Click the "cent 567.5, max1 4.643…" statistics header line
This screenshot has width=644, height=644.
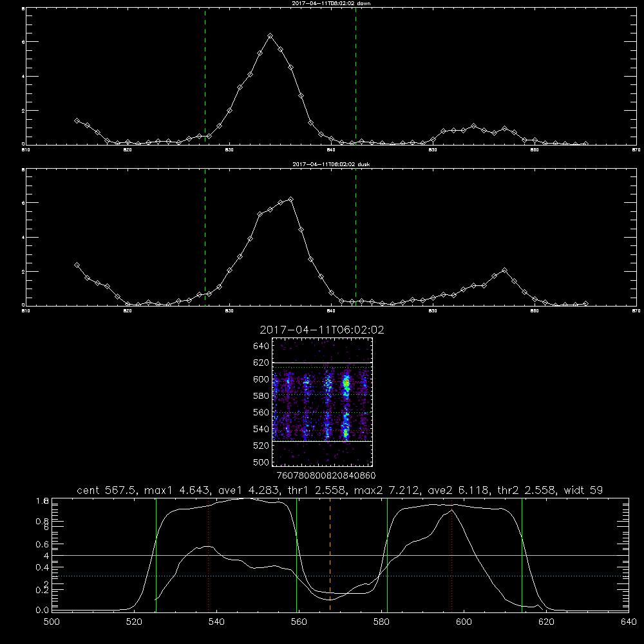click(339, 490)
